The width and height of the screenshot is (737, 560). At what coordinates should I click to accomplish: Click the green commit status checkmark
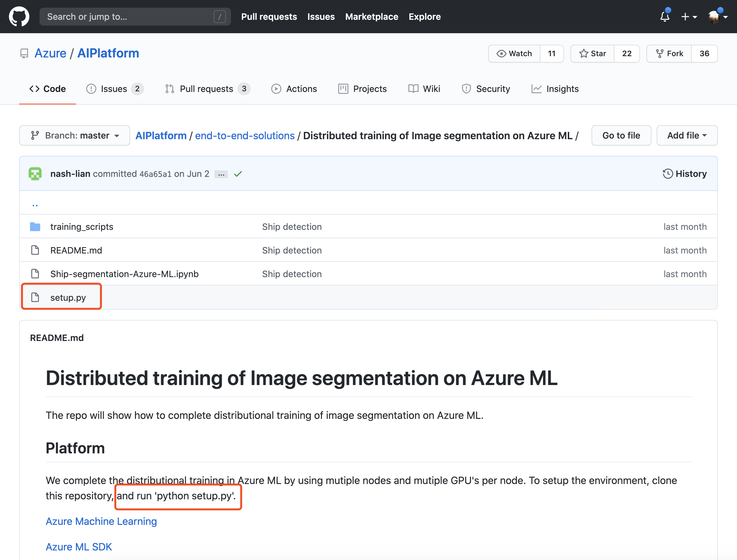[x=238, y=174]
